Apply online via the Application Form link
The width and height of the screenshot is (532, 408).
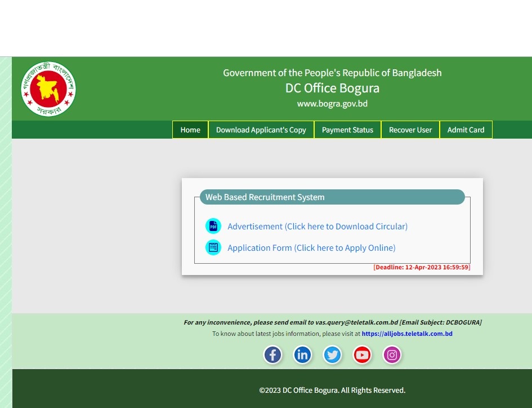[311, 247]
